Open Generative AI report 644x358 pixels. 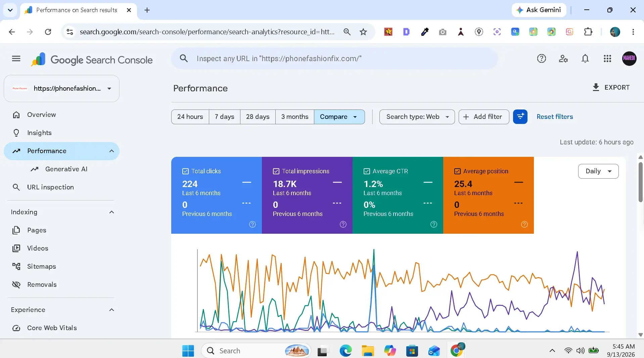click(x=66, y=169)
